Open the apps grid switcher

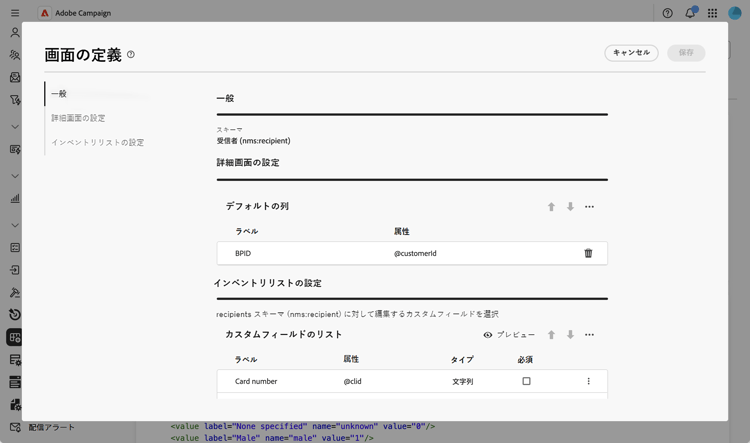tap(712, 13)
